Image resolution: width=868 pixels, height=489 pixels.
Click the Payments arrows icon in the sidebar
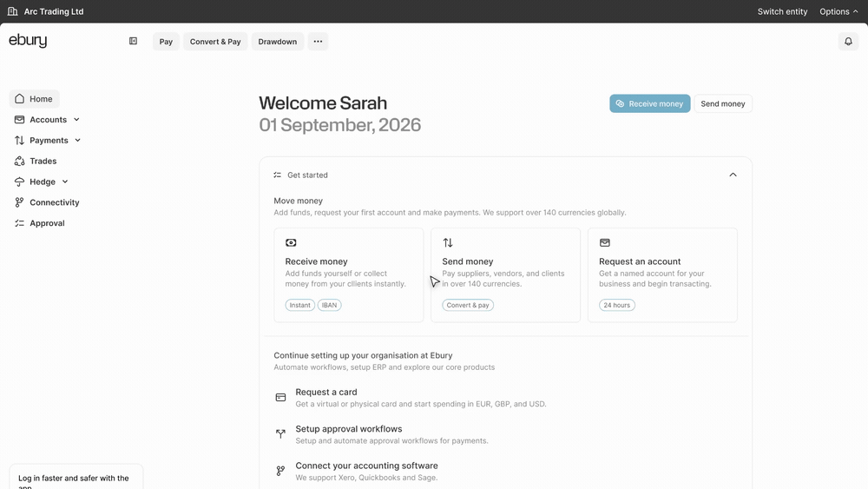point(19,140)
